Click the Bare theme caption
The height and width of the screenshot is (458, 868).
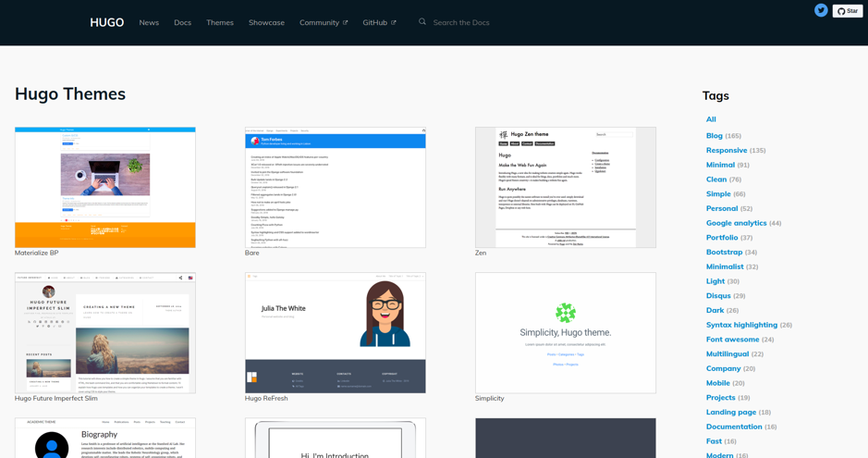point(251,254)
